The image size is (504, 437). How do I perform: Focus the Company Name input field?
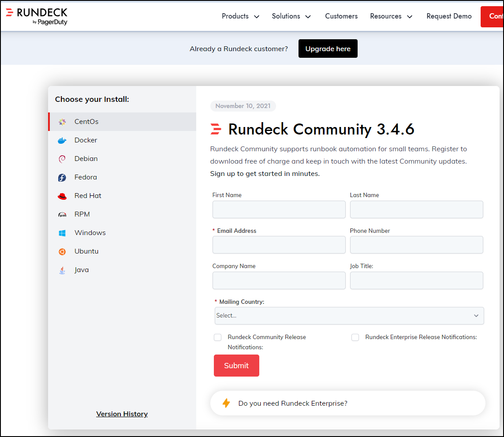[x=279, y=280]
